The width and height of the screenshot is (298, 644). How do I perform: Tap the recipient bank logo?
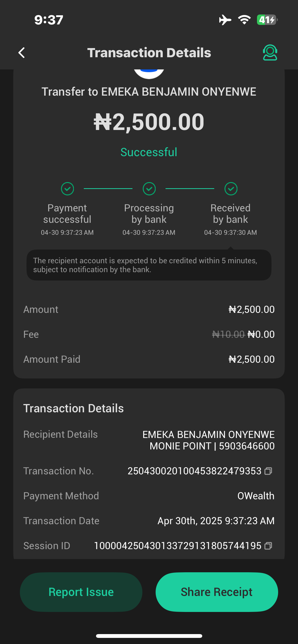coord(149,73)
